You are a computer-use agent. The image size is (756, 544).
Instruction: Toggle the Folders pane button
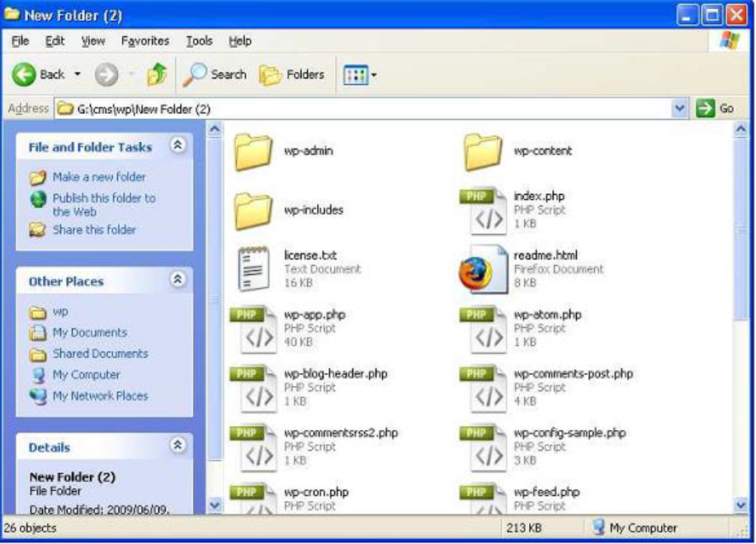pyautogui.click(x=291, y=75)
